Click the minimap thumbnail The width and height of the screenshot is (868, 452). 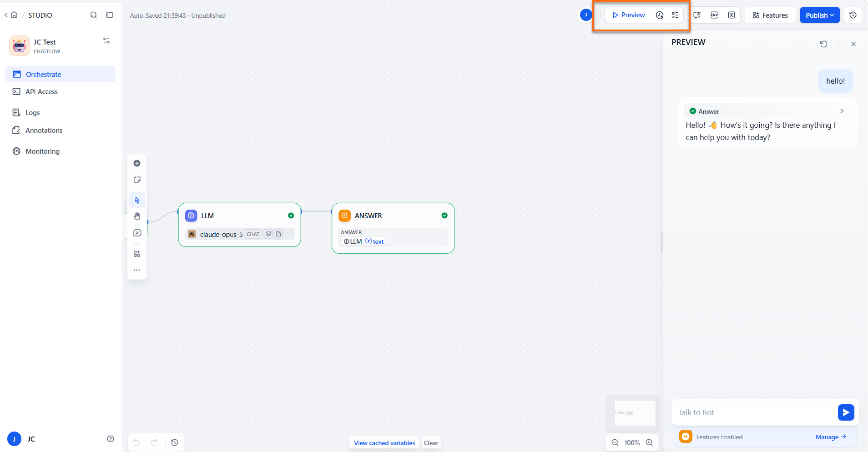click(632, 413)
